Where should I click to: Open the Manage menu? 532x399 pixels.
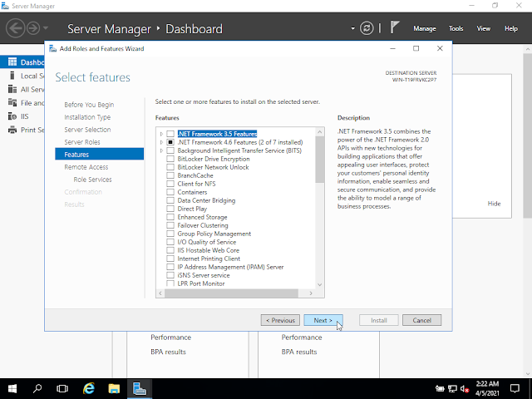click(425, 28)
